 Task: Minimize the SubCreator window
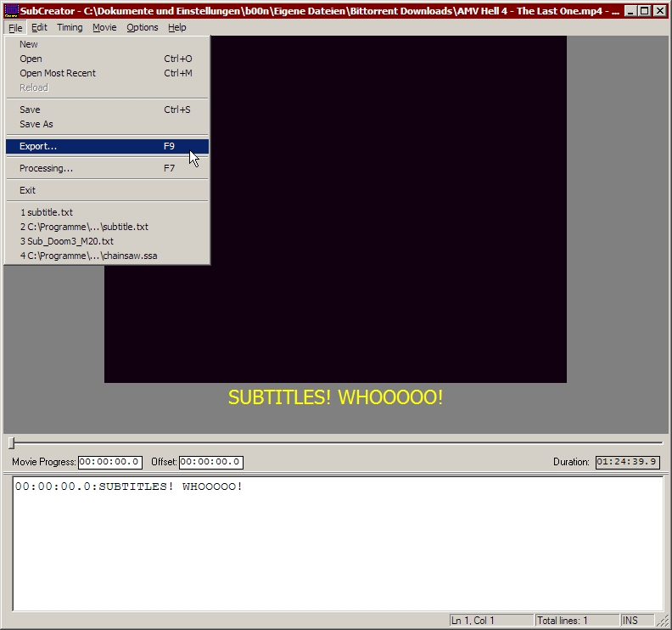630,11
